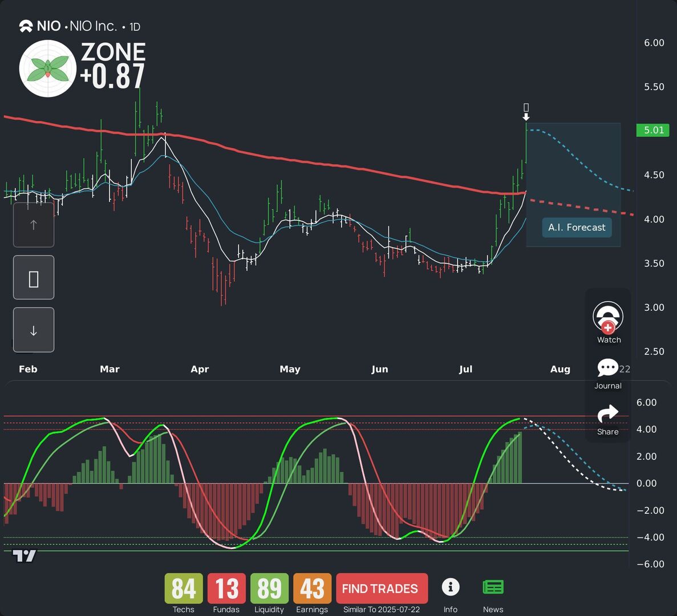Click the Share arrow icon

coord(608,414)
